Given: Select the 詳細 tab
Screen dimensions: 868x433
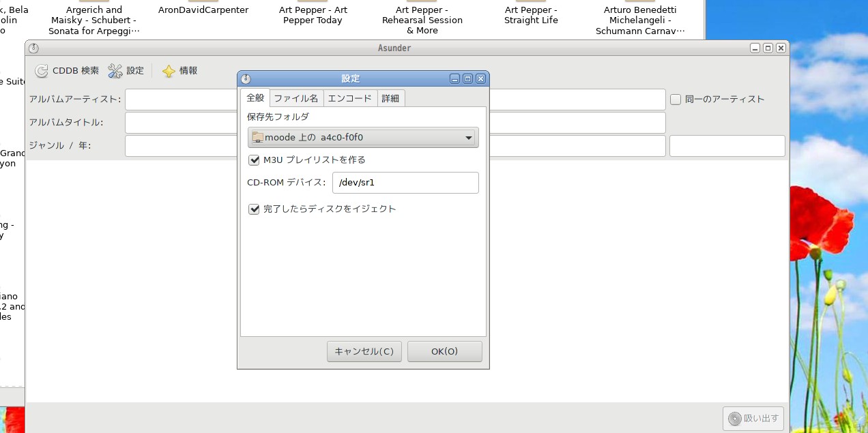Looking at the screenshot, I should point(390,98).
